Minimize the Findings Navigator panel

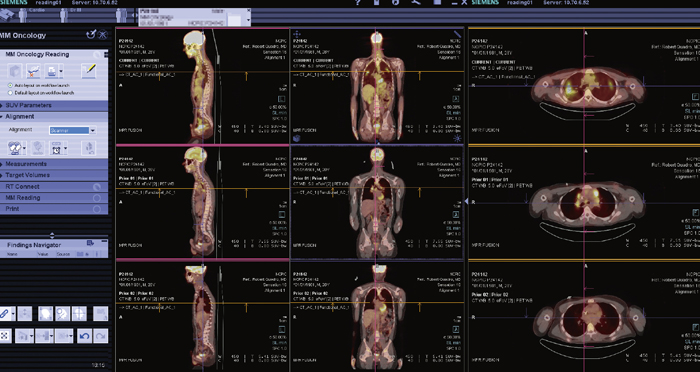tap(104, 242)
